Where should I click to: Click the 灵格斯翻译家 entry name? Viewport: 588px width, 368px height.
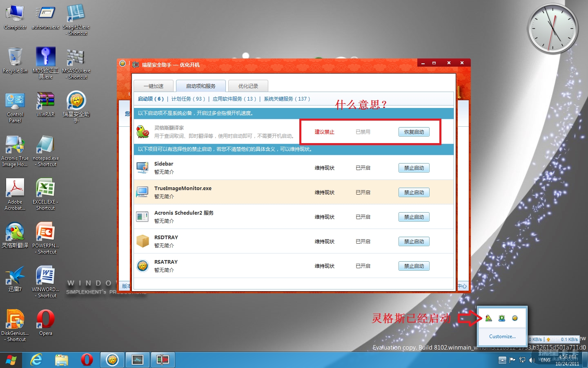[169, 128]
